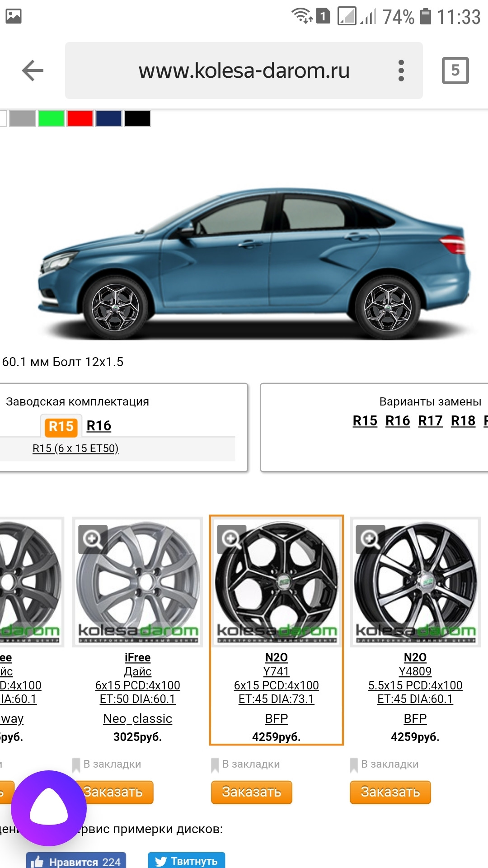Tap the URL address bar
The height and width of the screenshot is (868, 488).
tap(244, 71)
